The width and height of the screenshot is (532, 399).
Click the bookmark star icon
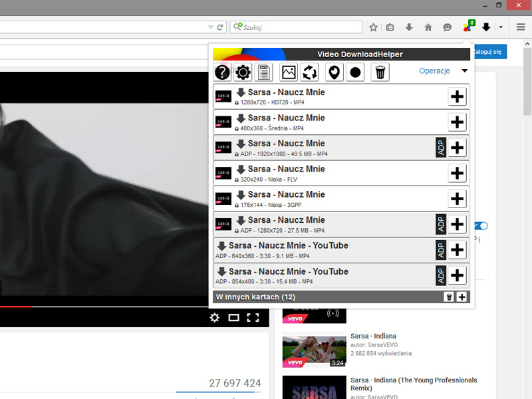[373, 27]
